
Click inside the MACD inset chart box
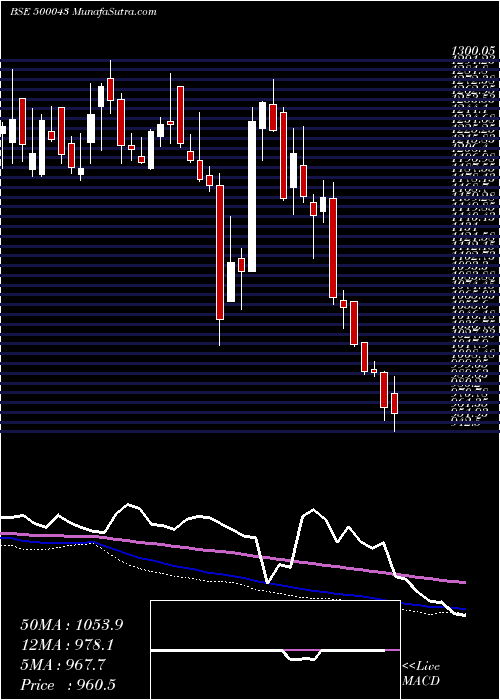(275, 650)
